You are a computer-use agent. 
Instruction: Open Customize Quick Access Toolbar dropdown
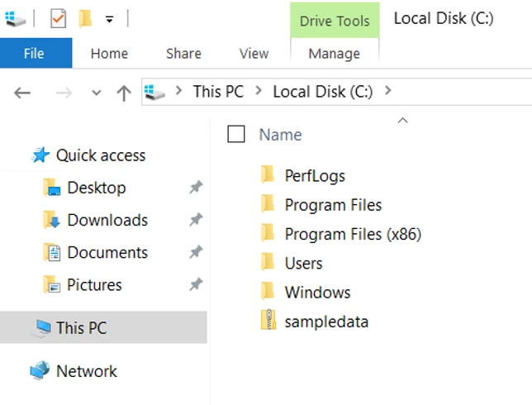109,19
